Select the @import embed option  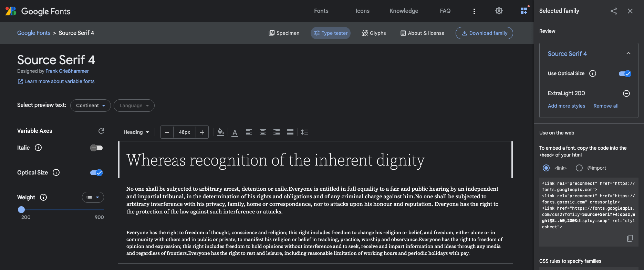[x=579, y=168]
